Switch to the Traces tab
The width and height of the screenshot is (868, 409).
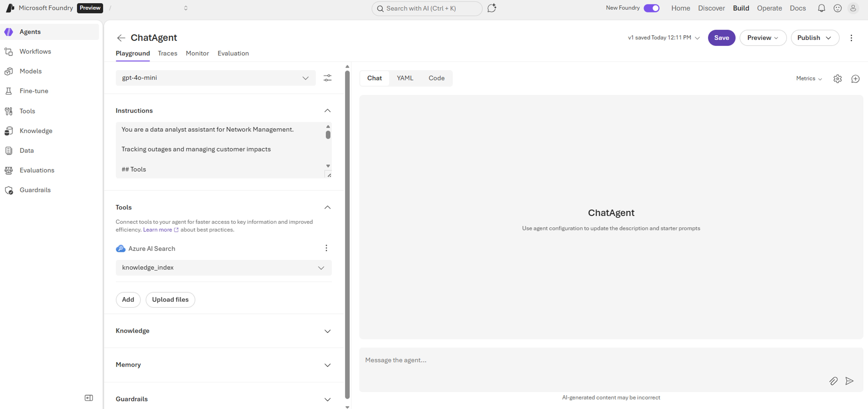click(x=167, y=53)
